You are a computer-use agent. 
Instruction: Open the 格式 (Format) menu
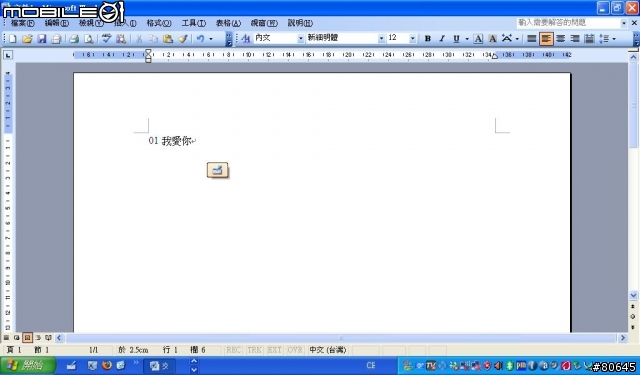tap(159, 23)
